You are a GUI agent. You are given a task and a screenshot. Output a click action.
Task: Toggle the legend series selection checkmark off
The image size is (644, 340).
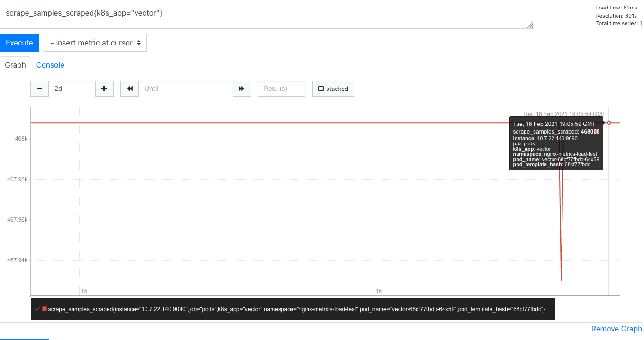[38, 309]
